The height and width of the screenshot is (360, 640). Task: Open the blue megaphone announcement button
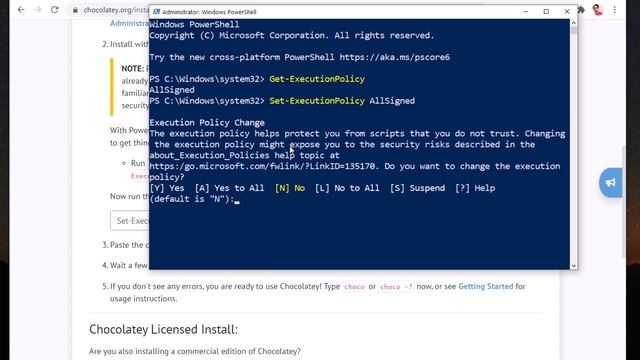click(x=611, y=182)
